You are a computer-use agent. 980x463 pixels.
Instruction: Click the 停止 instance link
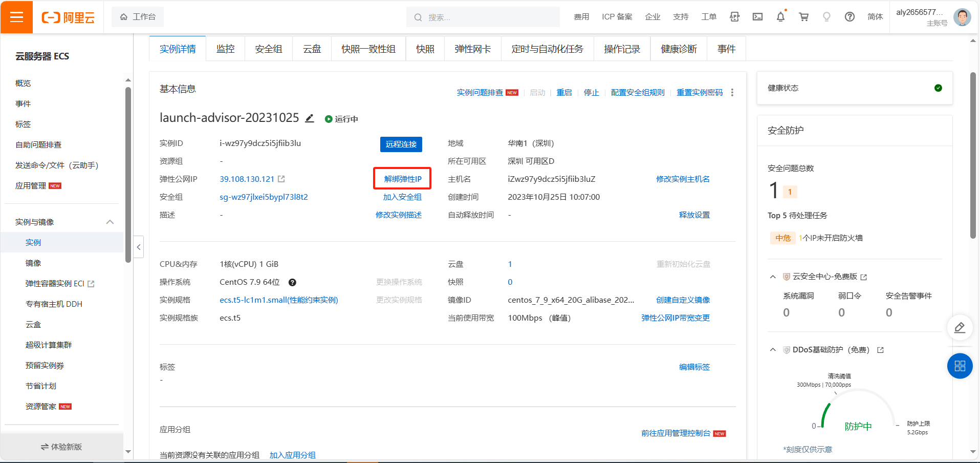(x=591, y=93)
